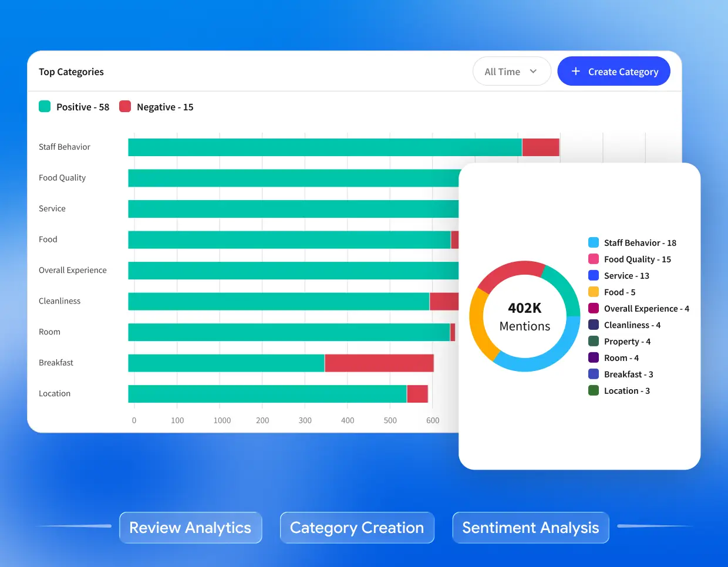
Task: Click the Service - 13 legend text
Action: 626,276
